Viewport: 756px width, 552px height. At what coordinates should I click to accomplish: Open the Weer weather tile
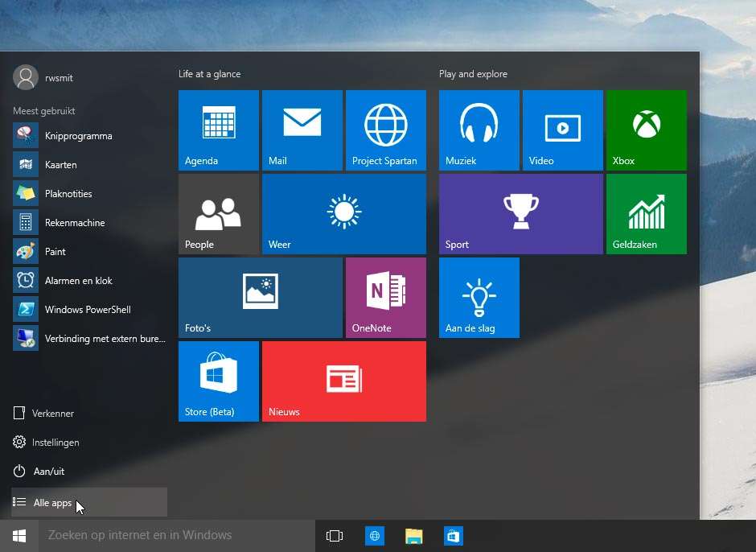coord(344,214)
